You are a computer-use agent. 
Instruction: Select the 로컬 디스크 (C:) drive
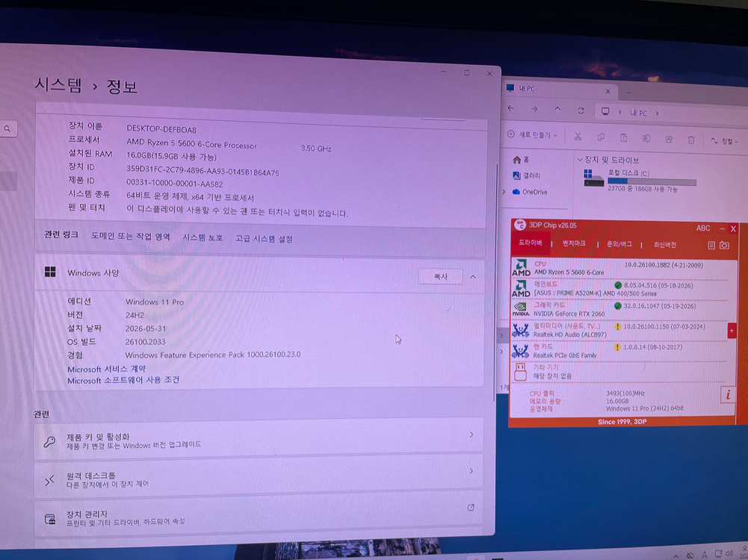pyautogui.click(x=640, y=180)
